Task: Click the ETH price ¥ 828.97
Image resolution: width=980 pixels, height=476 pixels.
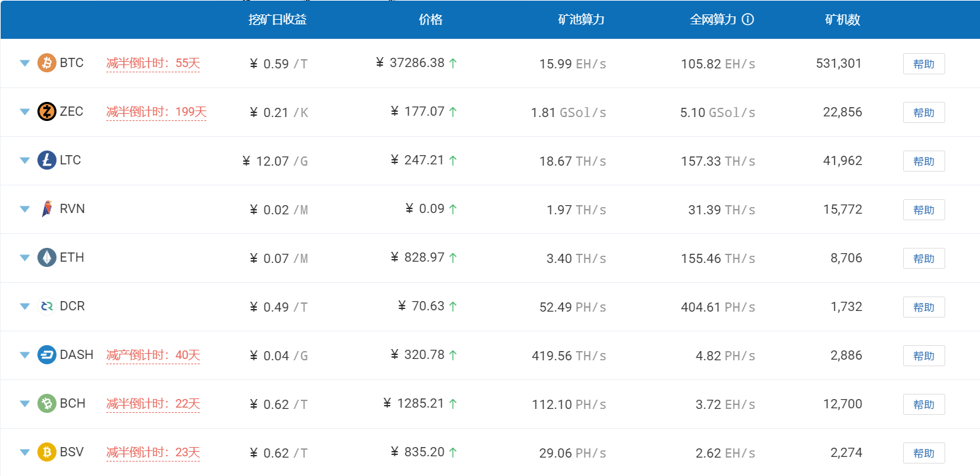Action: click(x=417, y=258)
